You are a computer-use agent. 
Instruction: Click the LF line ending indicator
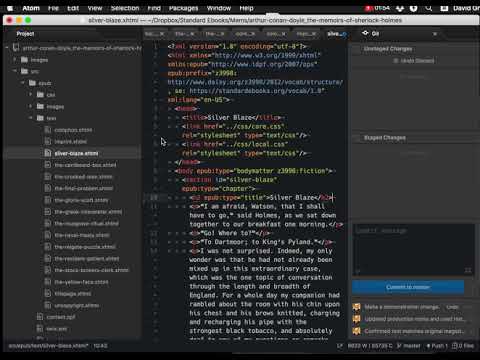(x=339, y=346)
